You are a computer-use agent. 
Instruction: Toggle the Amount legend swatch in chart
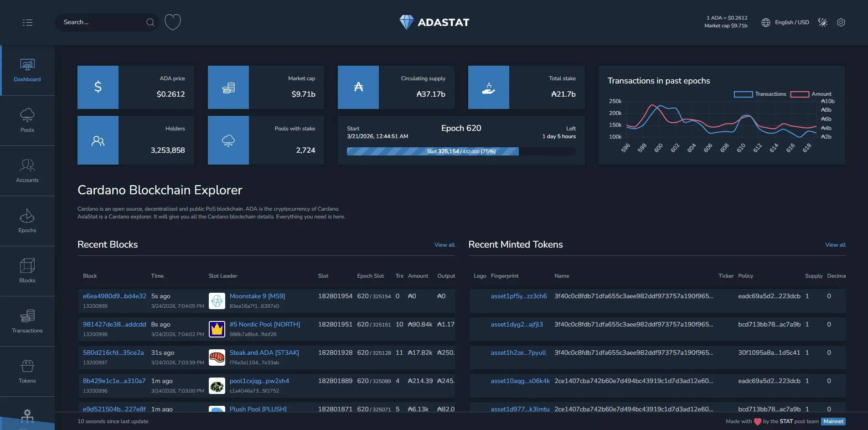[800, 94]
